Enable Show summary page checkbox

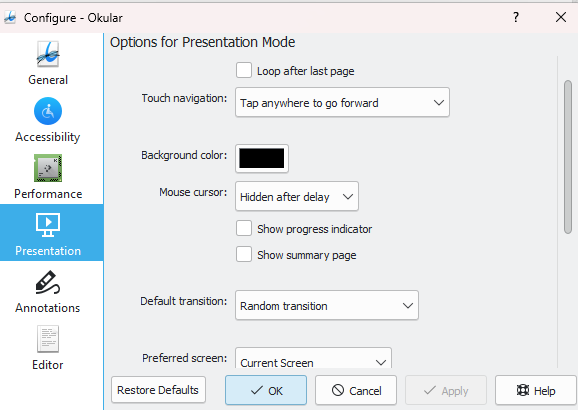[x=244, y=254]
